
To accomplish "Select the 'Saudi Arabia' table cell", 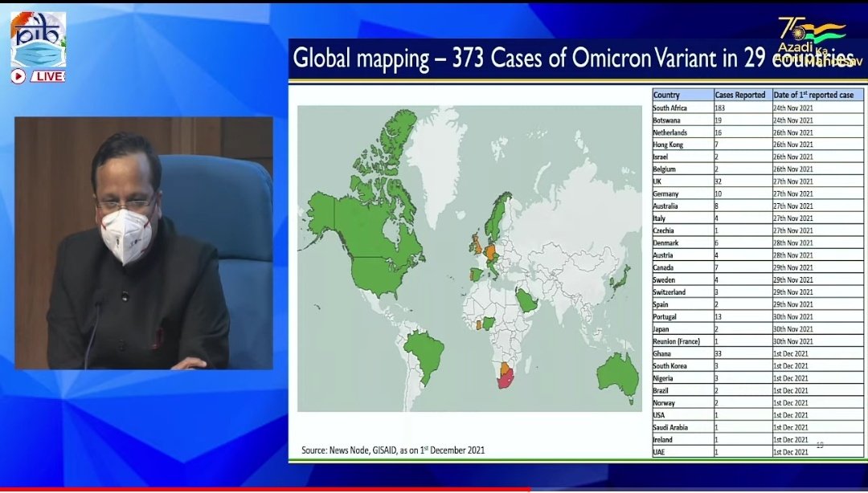I will (683, 426).
